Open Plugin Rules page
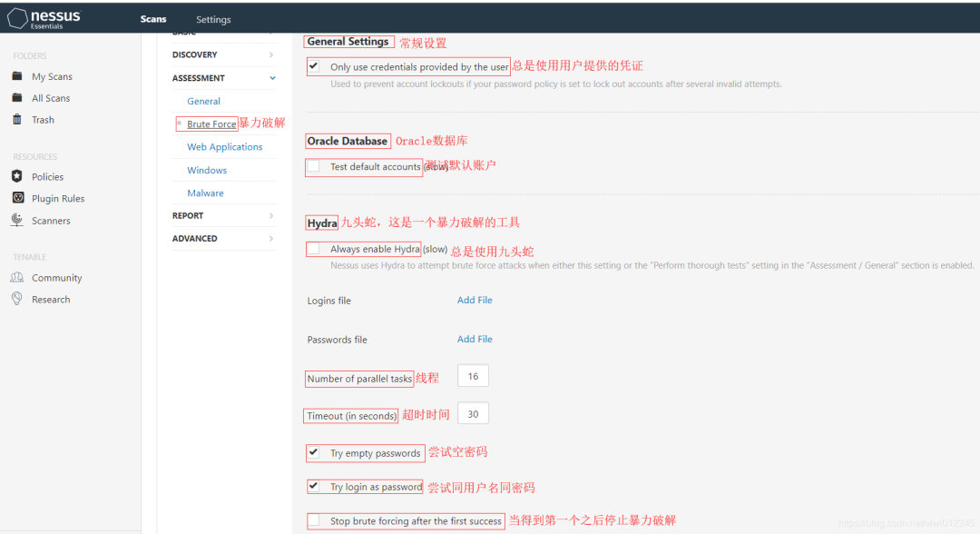This screenshot has width=980, height=534. pos(58,198)
